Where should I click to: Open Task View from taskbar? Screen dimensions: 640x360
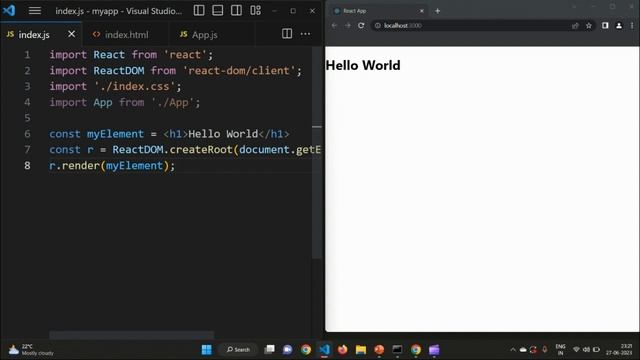point(269,349)
